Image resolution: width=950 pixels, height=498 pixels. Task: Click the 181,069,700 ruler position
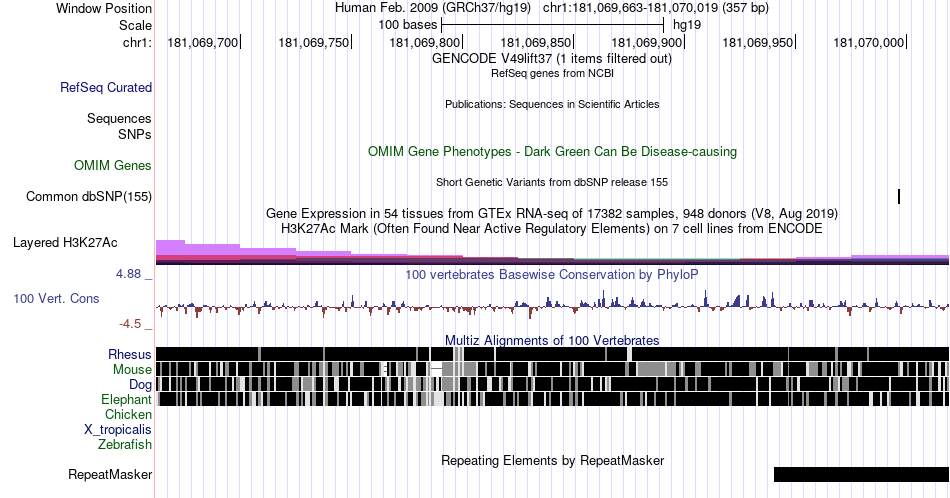(x=203, y=42)
